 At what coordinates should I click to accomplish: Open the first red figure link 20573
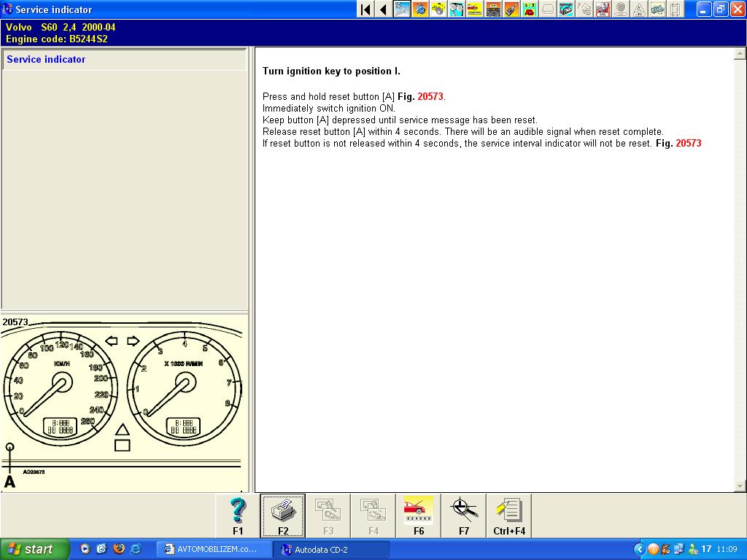click(x=430, y=97)
